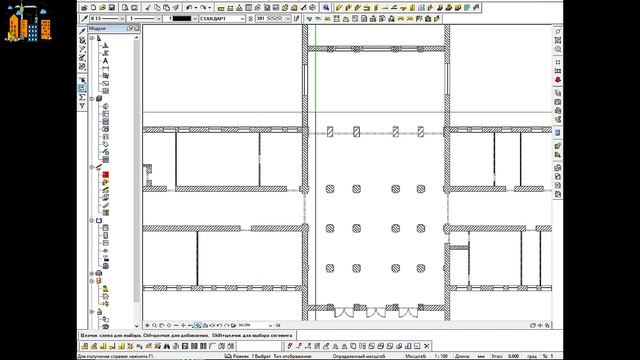Viewport: 640px width, 360px height.
Task: Open the Redo history dropdown arrow
Action: coord(209,7)
